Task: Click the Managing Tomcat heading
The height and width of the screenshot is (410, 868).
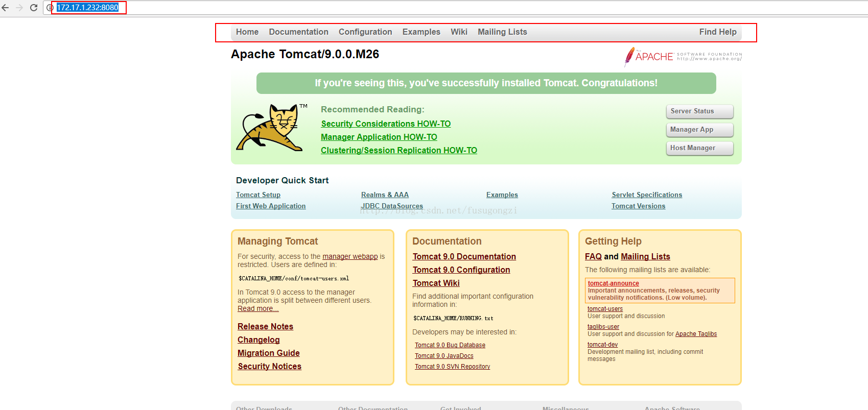Action: click(277, 241)
